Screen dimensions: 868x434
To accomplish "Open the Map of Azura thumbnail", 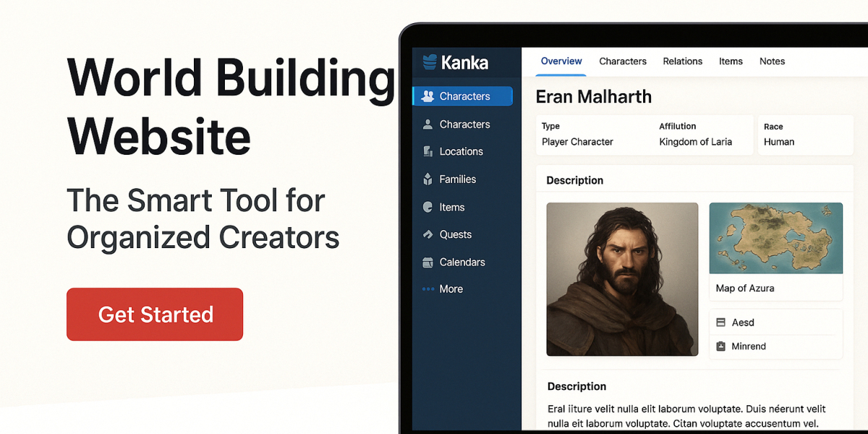I will tap(775, 239).
